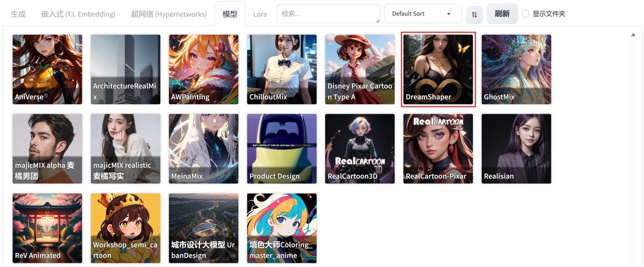Click the dropdown arrow beside Default Sort

coord(448,14)
